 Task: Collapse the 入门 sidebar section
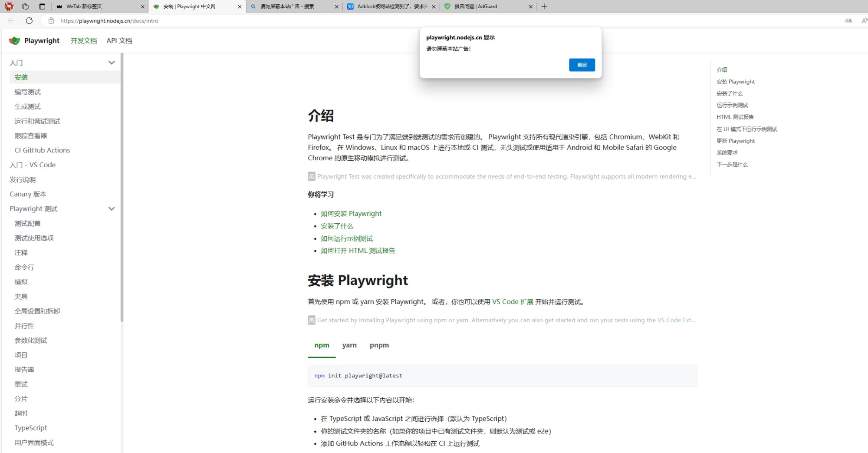click(112, 63)
